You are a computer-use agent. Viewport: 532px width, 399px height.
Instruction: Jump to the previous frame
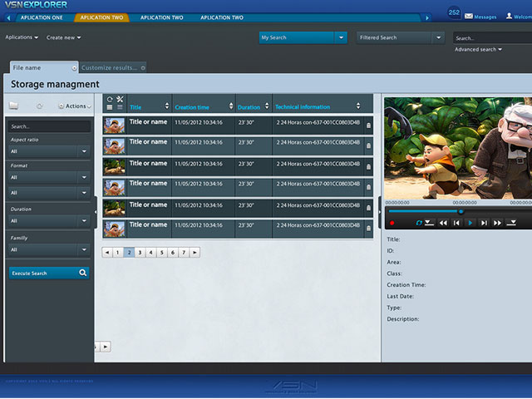pos(456,223)
